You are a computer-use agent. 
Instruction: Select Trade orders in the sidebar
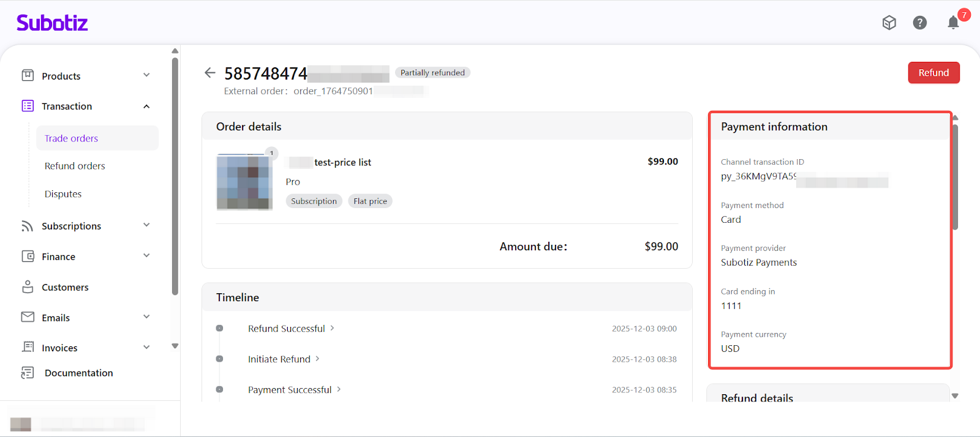pos(71,138)
